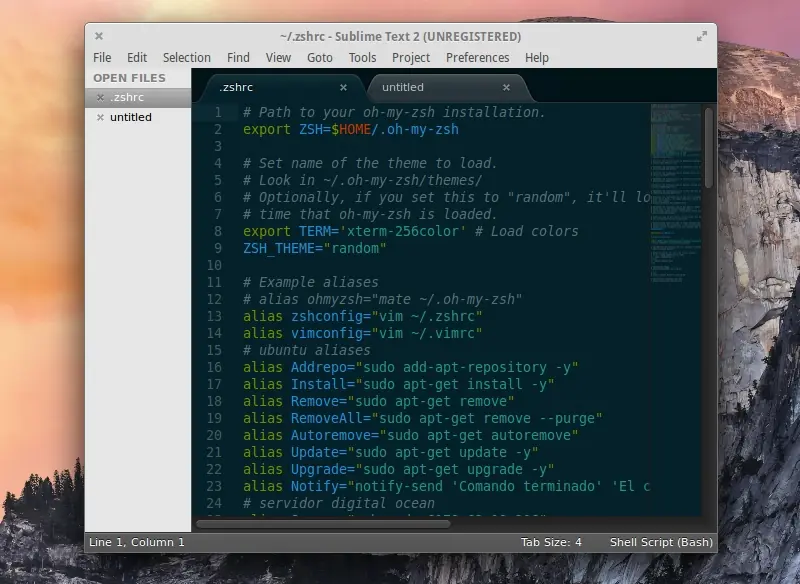
Task: Click the vertical scrollbar thumb
Action: [x=709, y=147]
